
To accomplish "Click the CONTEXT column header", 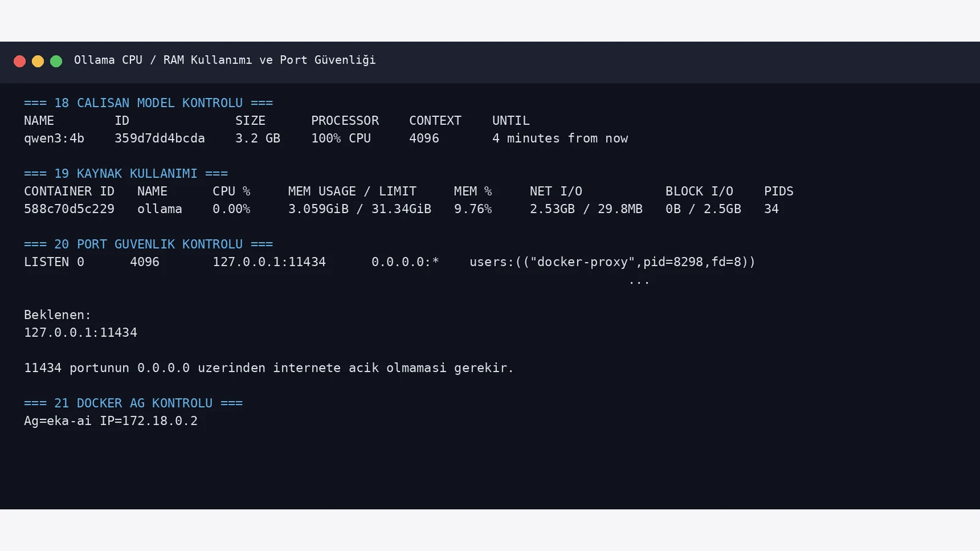I will (435, 121).
